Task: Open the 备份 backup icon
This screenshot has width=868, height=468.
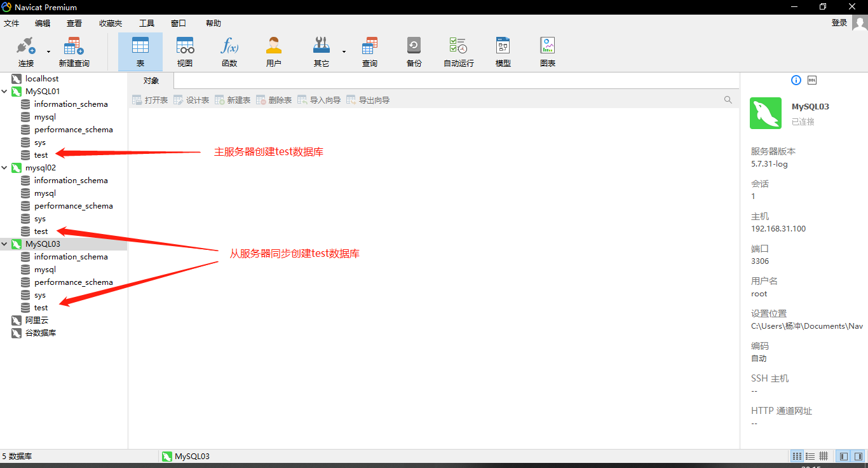Action: click(x=414, y=52)
